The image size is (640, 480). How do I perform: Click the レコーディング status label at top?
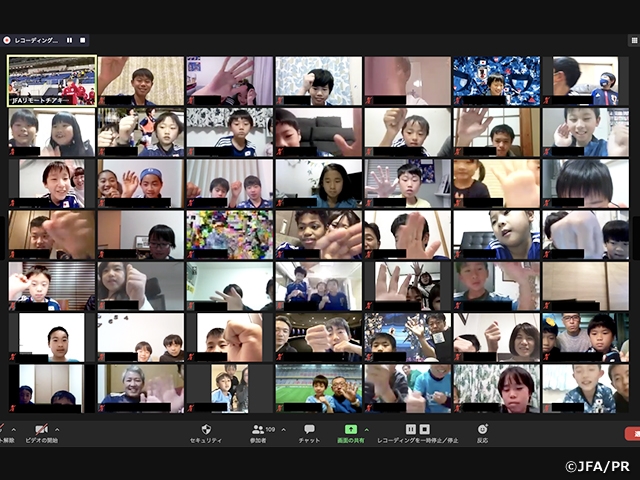[38, 41]
